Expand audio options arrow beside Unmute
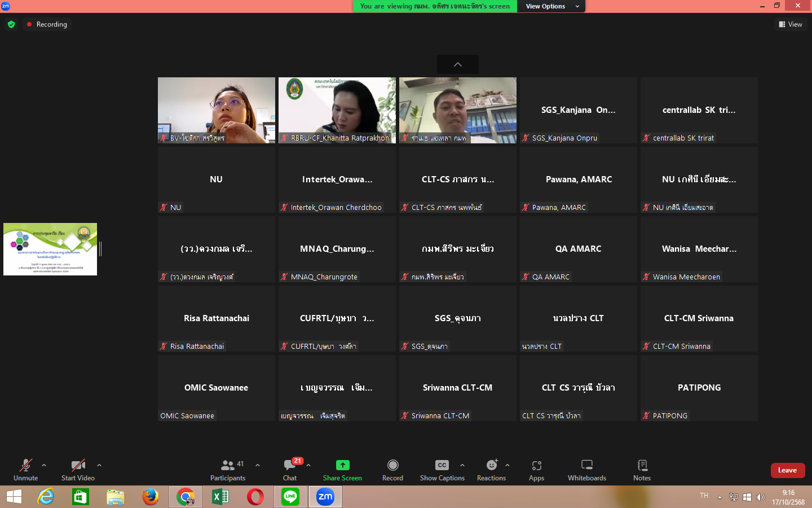The height and width of the screenshot is (508, 812). [x=44, y=466]
